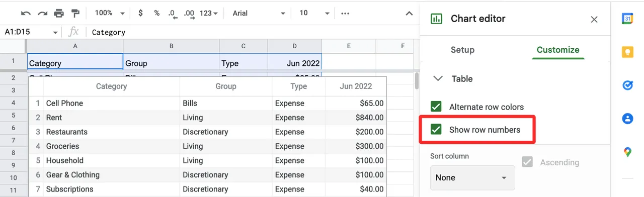Click the fx formula icon
The width and height of the screenshot is (644, 197).
(x=74, y=32)
